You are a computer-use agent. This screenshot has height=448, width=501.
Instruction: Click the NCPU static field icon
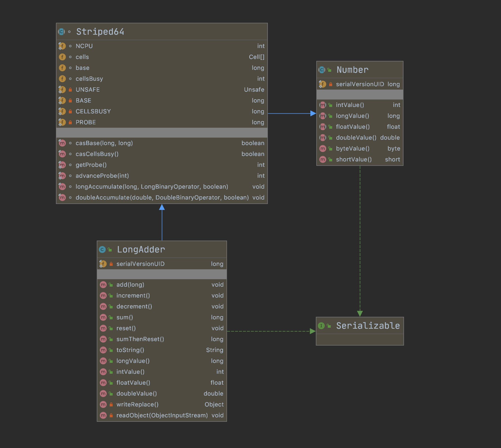(x=62, y=46)
